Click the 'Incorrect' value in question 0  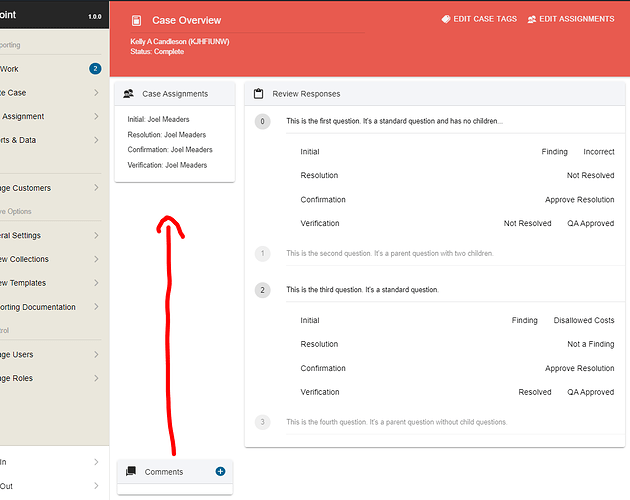[599, 152]
